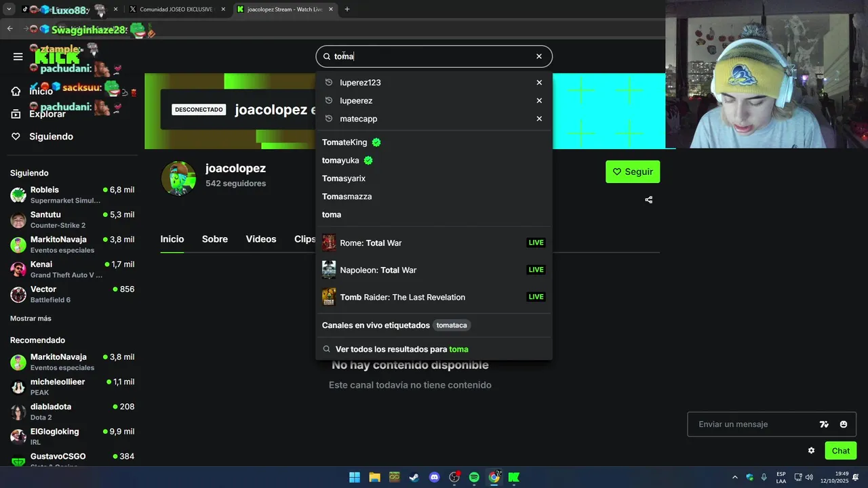
Task: Open Napoleon: Total War category result
Action: [434, 270]
